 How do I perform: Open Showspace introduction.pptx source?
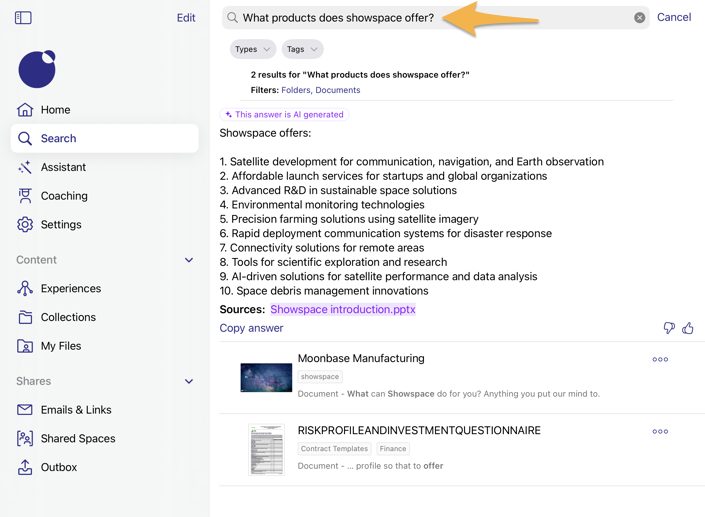click(343, 309)
